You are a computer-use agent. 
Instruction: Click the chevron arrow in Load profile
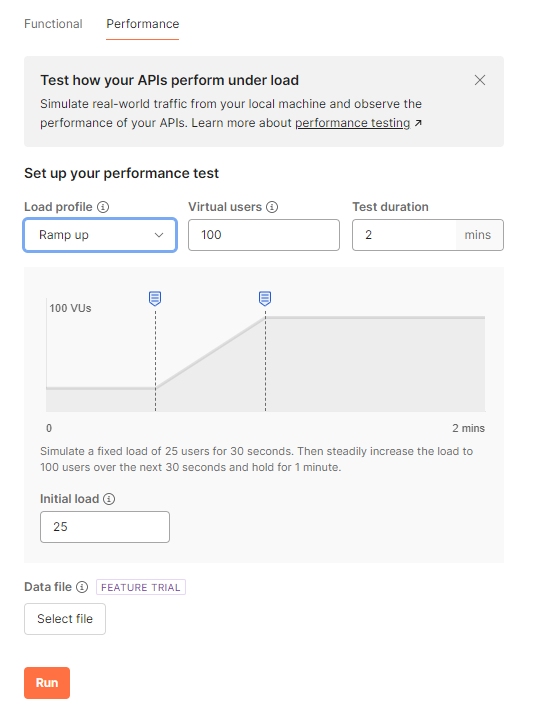(159, 235)
